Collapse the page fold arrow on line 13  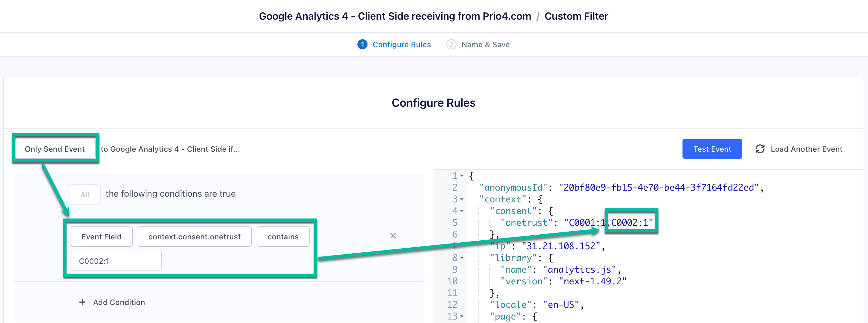[x=462, y=316]
